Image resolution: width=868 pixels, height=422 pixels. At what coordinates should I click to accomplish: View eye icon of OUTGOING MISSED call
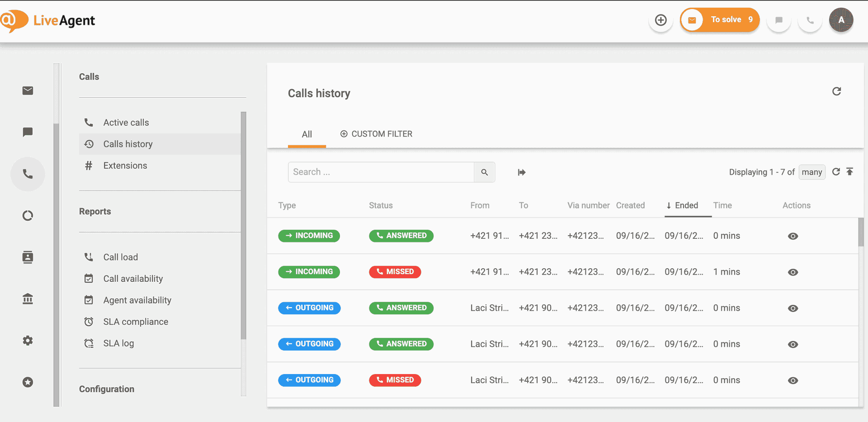[x=793, y=380]
